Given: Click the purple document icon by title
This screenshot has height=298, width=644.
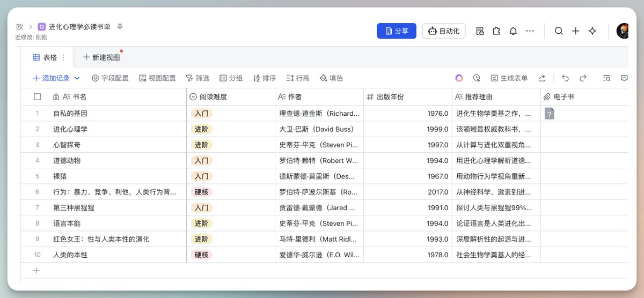Looking at the screenshot, I should point(42,26).
